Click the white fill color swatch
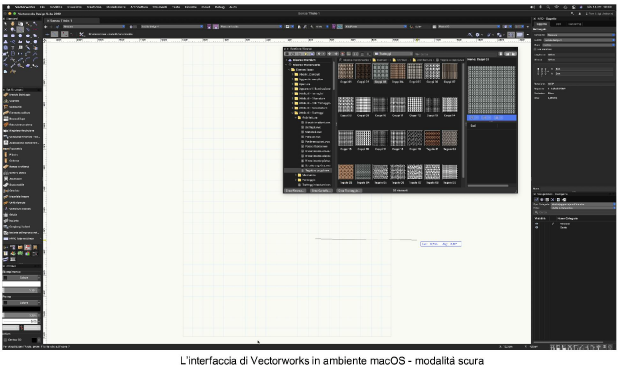The height and width of the screenshot is (367, 618). tap(22, 284)
